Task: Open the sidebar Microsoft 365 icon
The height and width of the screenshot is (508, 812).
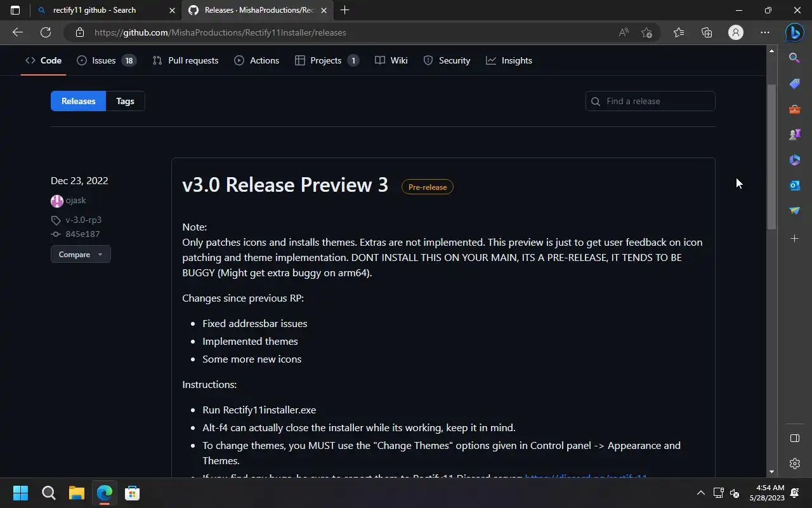Action: (x=794, y=160)
